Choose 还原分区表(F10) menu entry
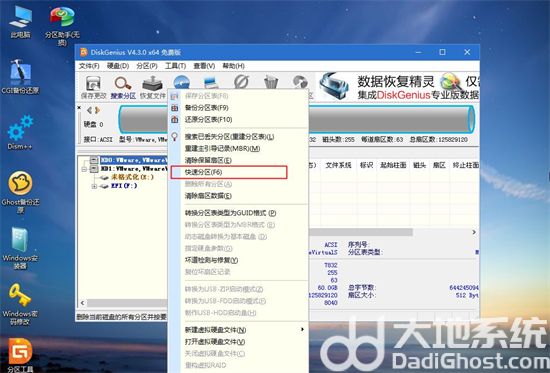 pyautogui.click(x=208, y=120)
